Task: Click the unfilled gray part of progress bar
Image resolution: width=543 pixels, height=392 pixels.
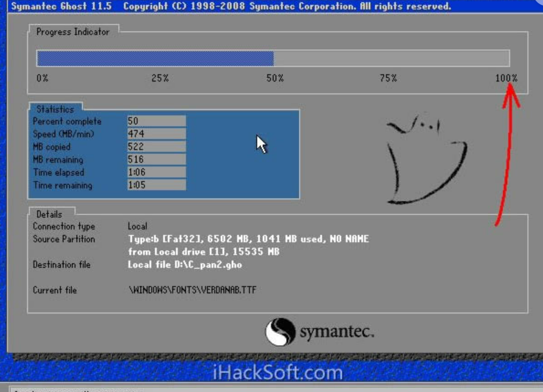Action: tap(391, 58)
